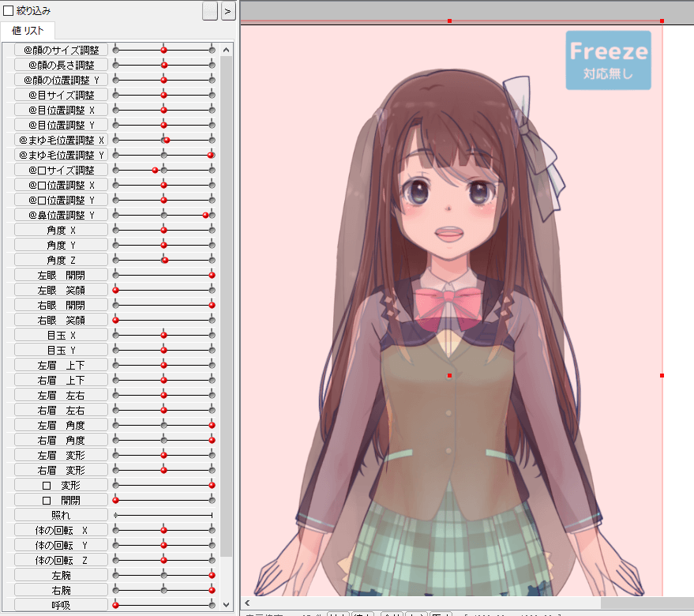Image resolution: width=694 pixels, height=616 pixels.
Task: Select the @目位置調整 Y parameter label
Action: (61, 126)
